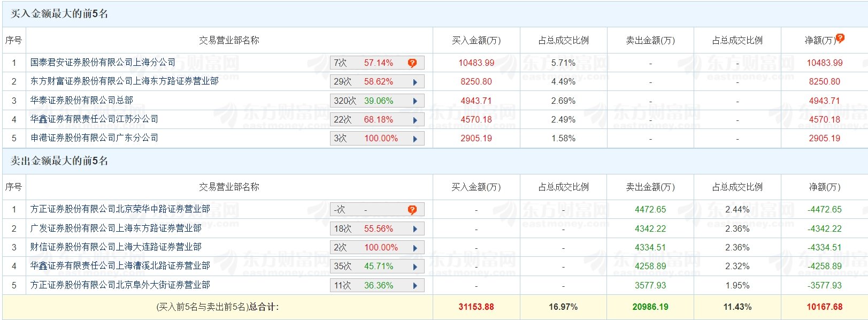Click the 22次 68.18% win-rate box

pos(377,120)
